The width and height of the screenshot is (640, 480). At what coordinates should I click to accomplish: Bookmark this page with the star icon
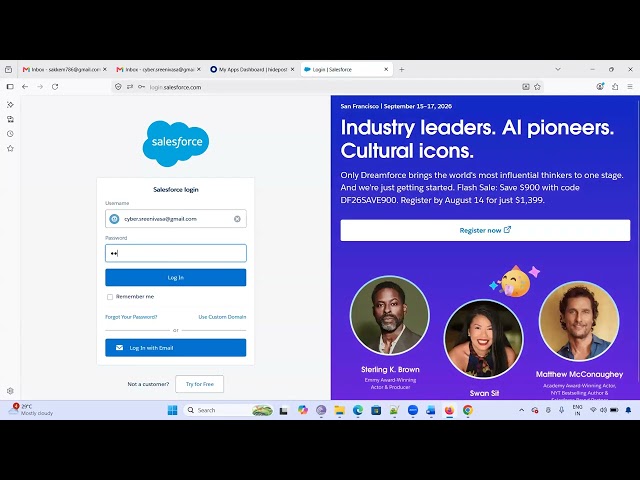click(x=537, y=87)
